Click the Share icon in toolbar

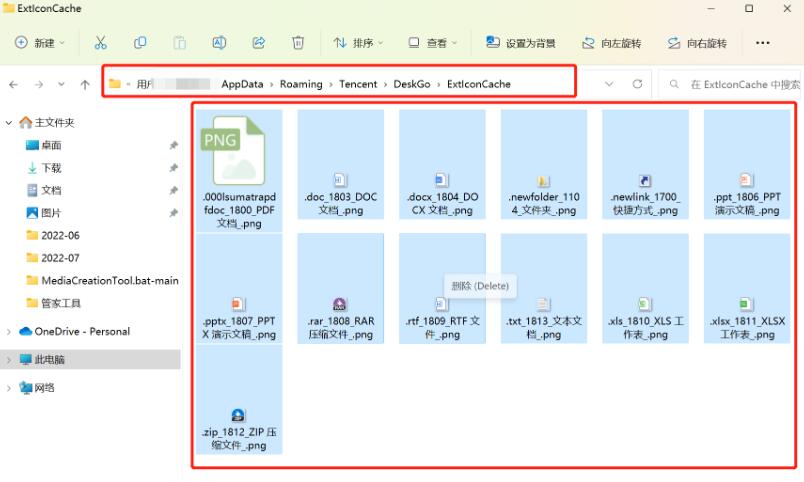259,43
